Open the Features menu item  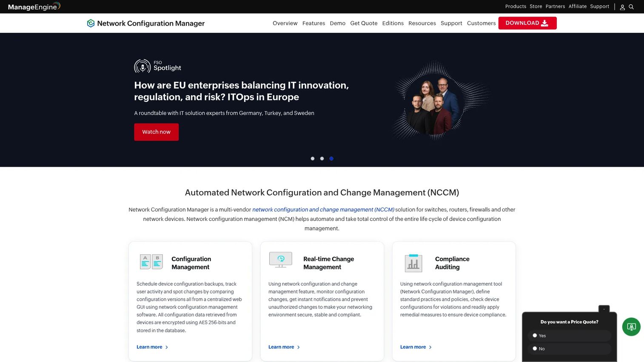(313, 23)
